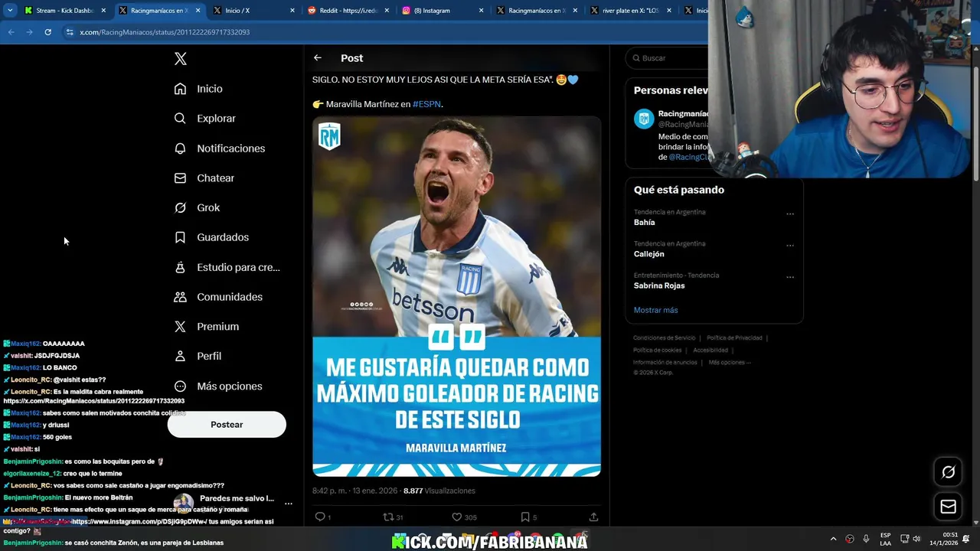
Task: Open Bahía trending topic
Action: point(644,223)
